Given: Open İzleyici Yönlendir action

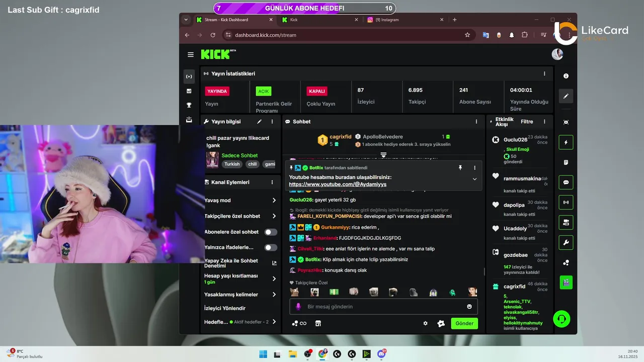Looking at the screenshot, I should (x=225, y=308).
